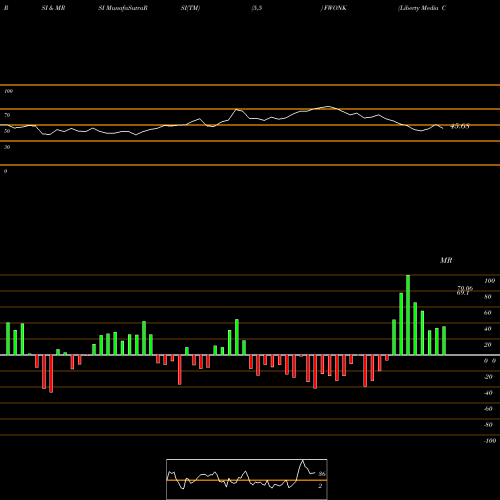The image size is (500, 500).
Task: Click the '(5,5' parameter text in header
Action: tap(257, 8)
